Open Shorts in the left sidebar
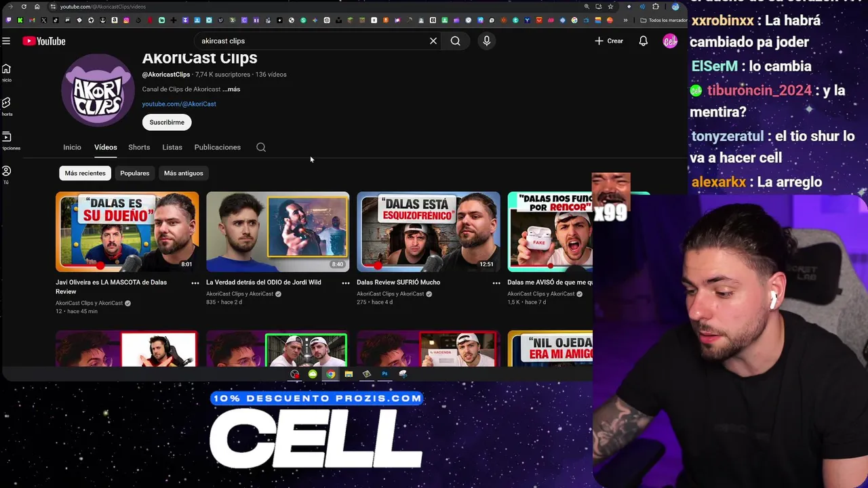The width and height of the screenshot is (868, 488). tap(6, 106)
